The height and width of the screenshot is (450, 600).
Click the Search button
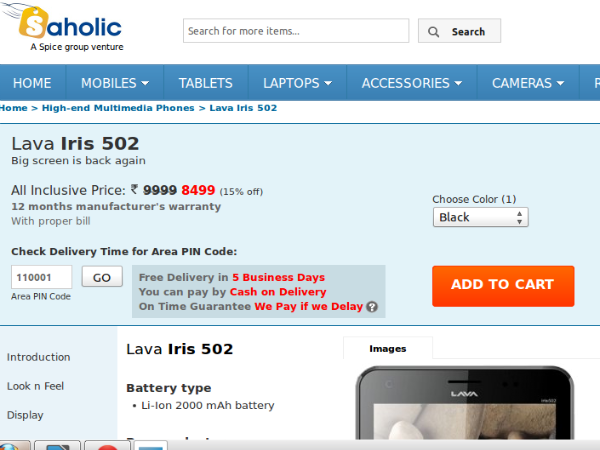[459, 32]
